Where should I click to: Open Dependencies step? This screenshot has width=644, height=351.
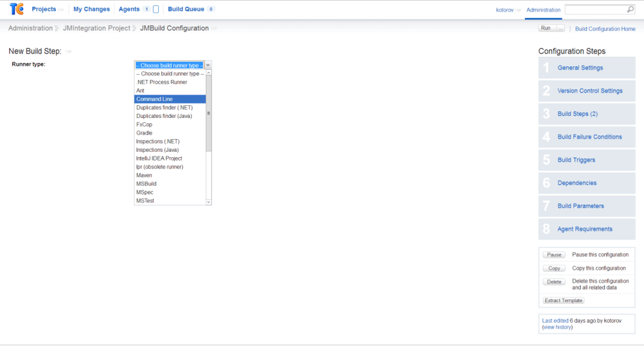(586, 183)
